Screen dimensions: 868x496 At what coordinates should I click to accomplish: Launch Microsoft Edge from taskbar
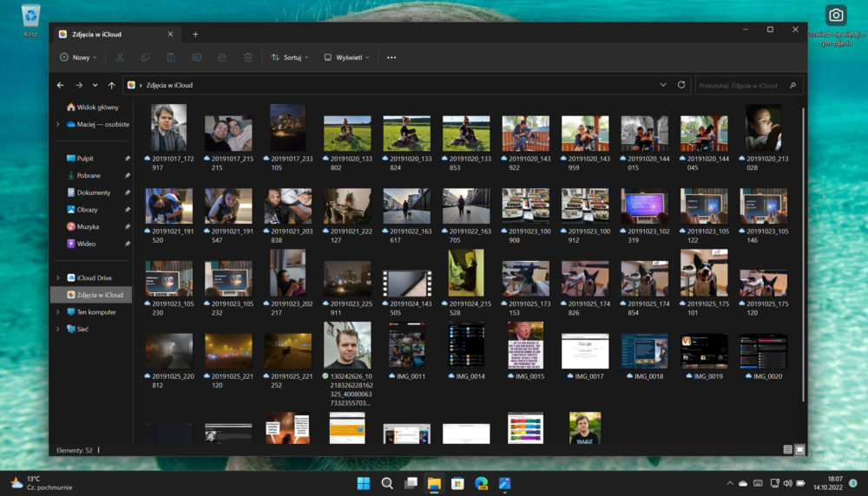point(481,483)
